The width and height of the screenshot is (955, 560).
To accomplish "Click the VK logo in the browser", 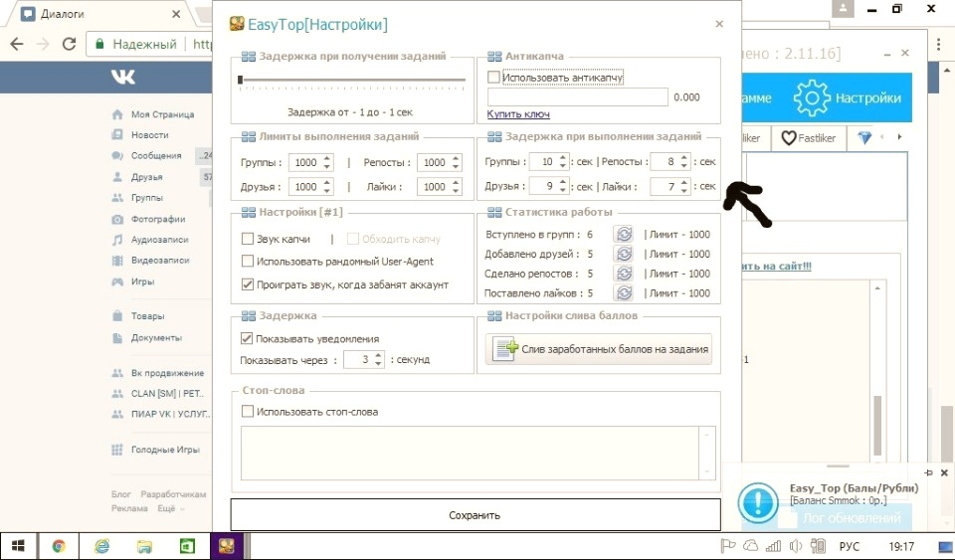I will click(123, 77).
